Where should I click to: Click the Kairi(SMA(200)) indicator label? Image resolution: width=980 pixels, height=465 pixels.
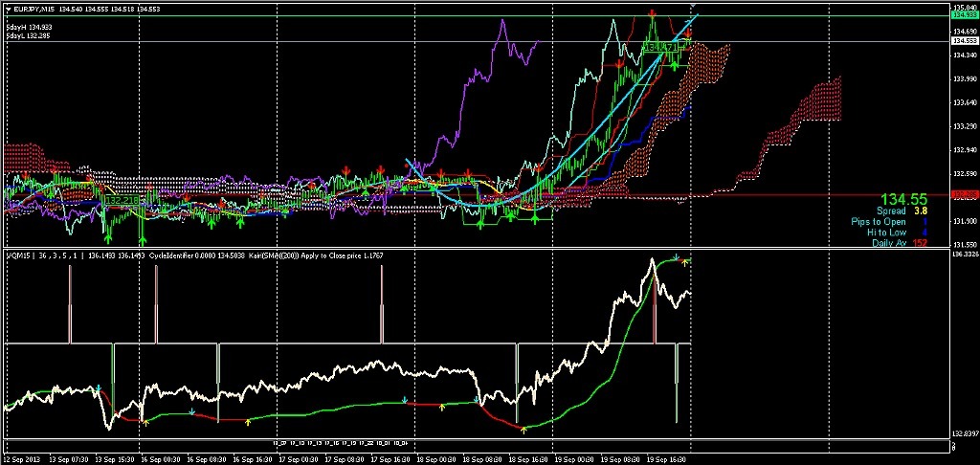pyautogui.click(x=273, y=255)
